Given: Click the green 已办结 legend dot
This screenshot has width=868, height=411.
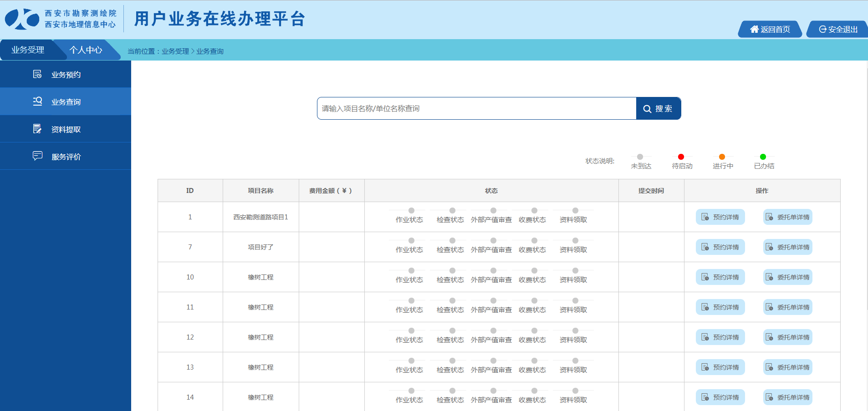Looking at the screenshot, I should click(x=763, y=157).
